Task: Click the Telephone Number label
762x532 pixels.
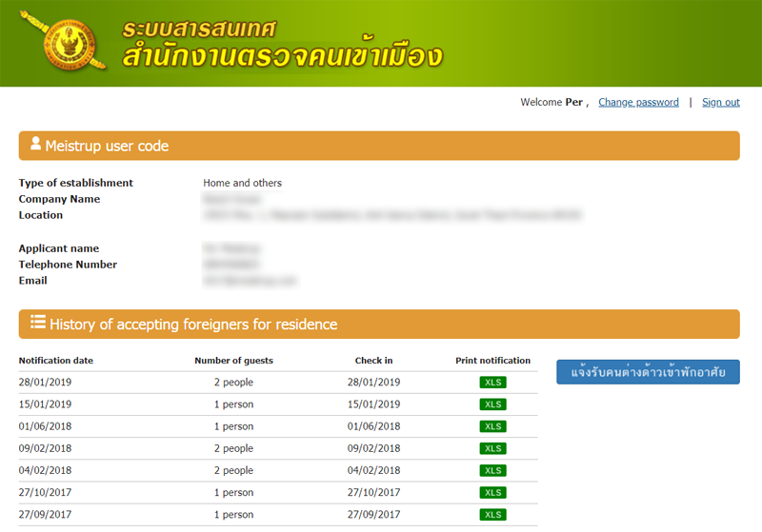Action: 68,264
